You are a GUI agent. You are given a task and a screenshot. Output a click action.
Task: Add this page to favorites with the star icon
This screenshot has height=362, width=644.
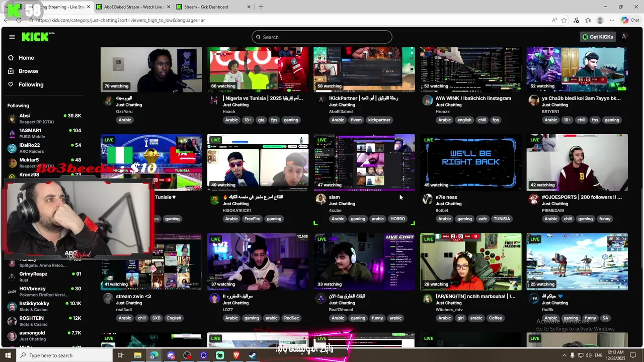(564, 20)
